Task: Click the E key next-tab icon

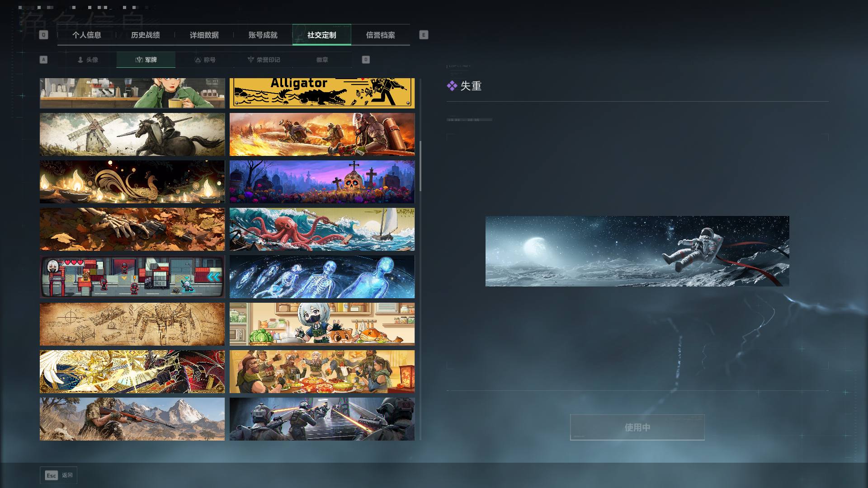Action: coord(424,35)
